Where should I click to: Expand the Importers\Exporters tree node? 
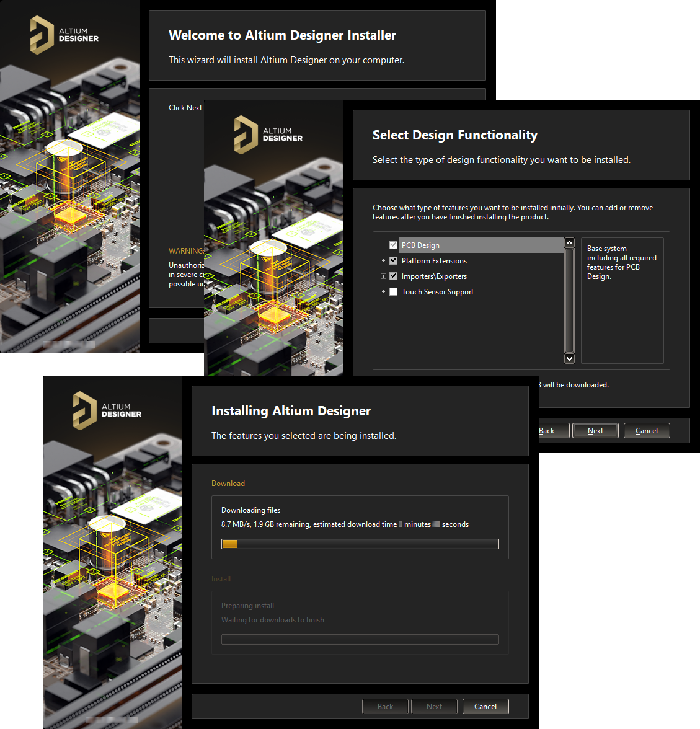tap(383, 276)
